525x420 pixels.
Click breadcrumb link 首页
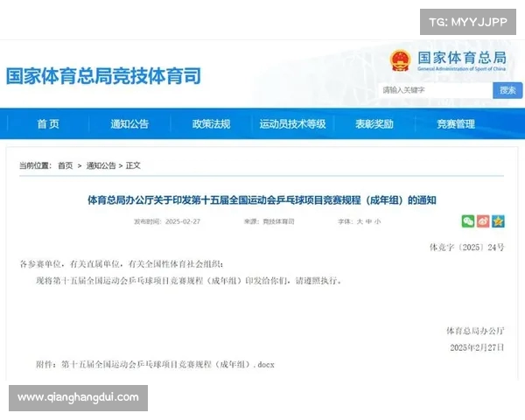[x=66, y=165]
